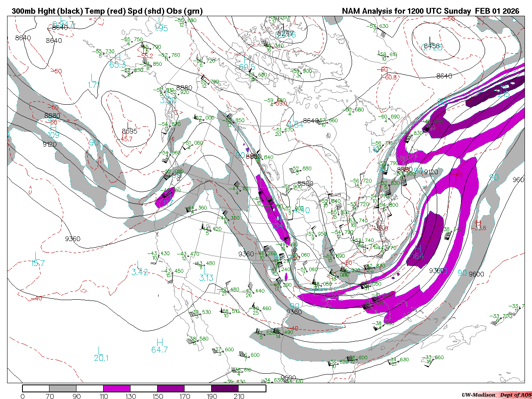Select the purple 150-170 legend swatch

tap(171, 388)
